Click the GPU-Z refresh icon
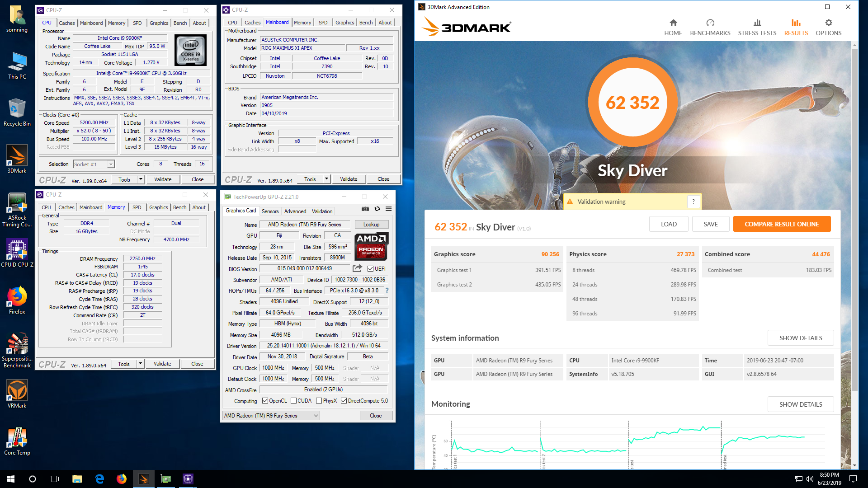 click(377, 209)
